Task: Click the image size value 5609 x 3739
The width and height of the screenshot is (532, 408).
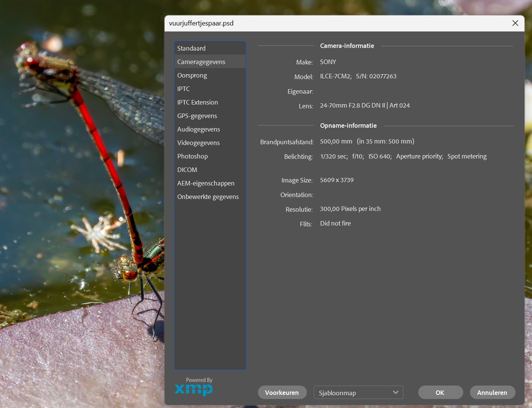Action: 337,180
